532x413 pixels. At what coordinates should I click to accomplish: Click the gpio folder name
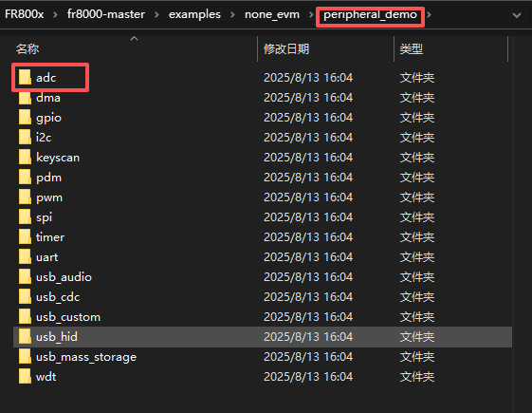pyautogui.click(x=49, y=118)
